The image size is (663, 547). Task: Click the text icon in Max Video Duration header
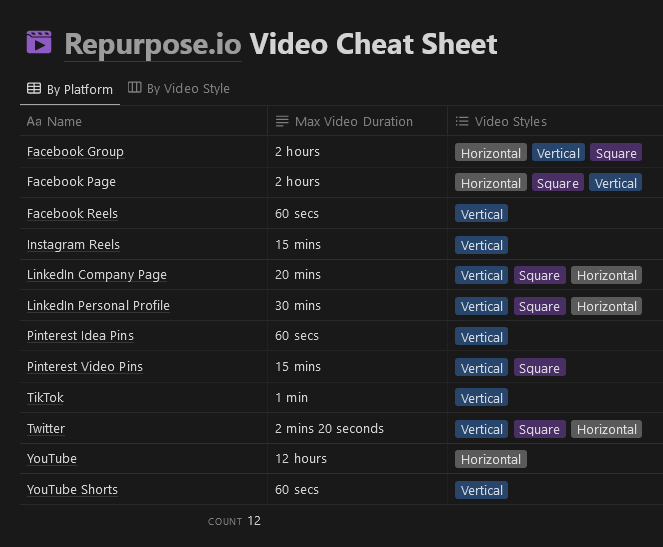tap(282, 121)
